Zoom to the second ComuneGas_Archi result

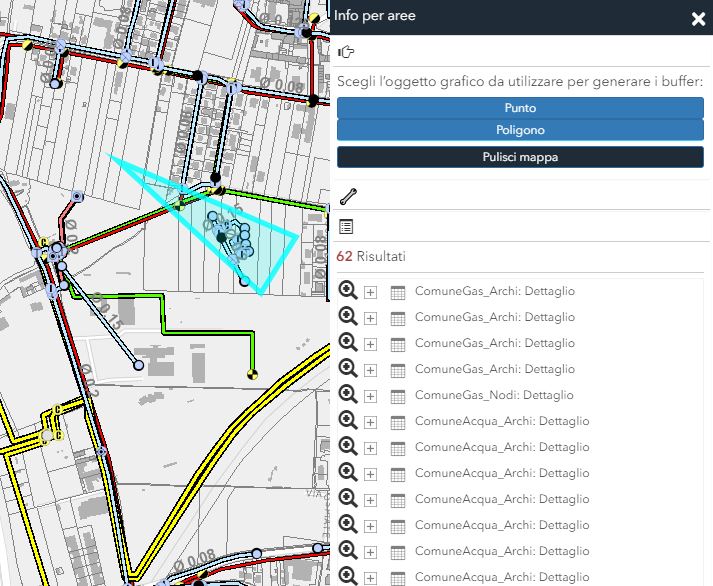(x=348, y=316)
